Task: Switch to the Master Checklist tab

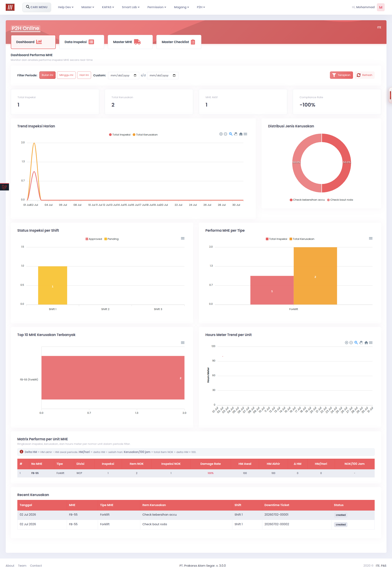Action: [179, 42]
